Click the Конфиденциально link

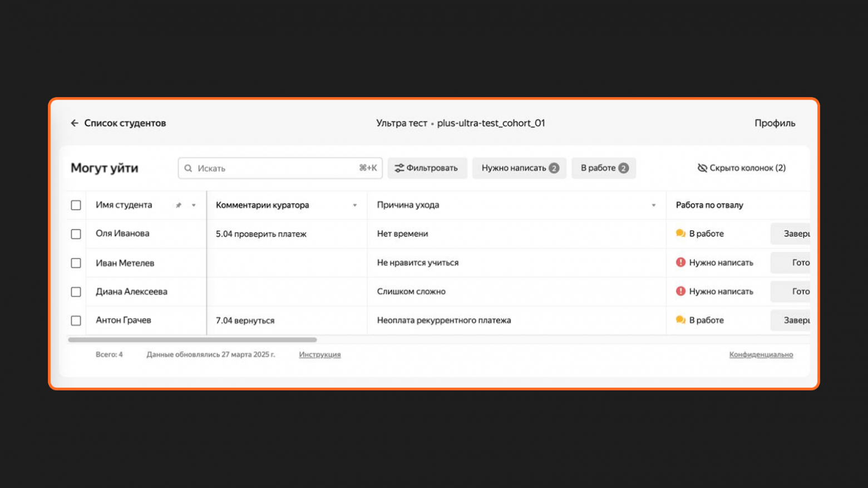(761, 354)
